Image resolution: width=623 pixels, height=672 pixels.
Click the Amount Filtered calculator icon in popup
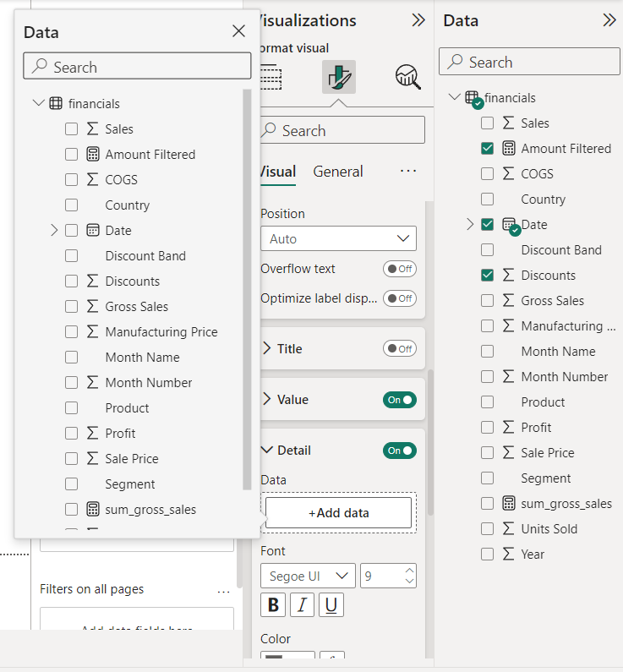click(92, 154)
